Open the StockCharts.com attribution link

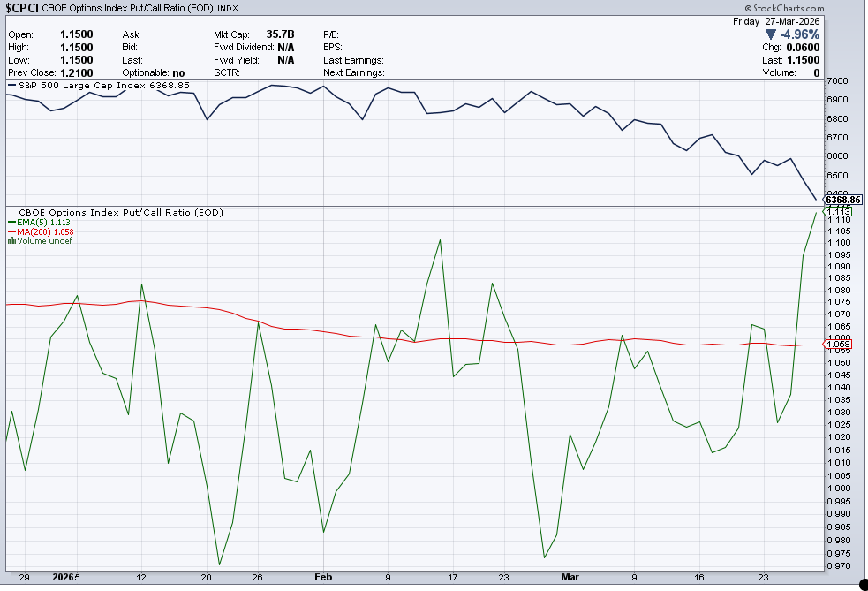[x=784, y=8]
